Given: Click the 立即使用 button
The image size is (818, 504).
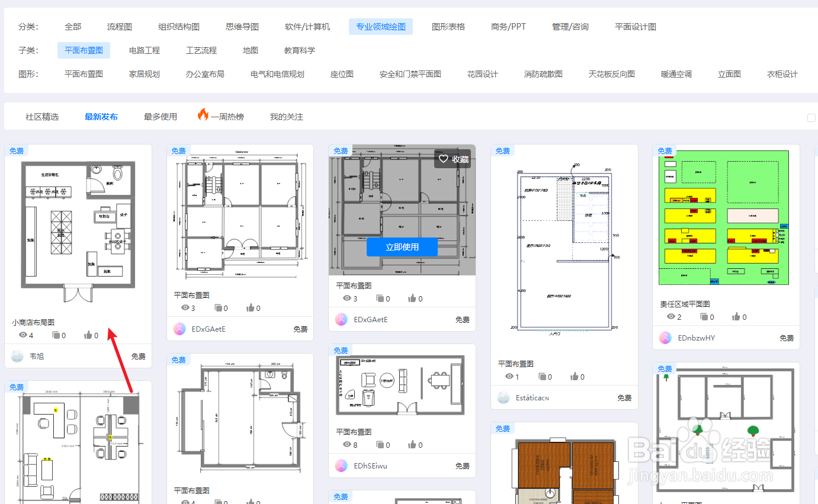Looking at the screenshot, I should coord(402,247).
